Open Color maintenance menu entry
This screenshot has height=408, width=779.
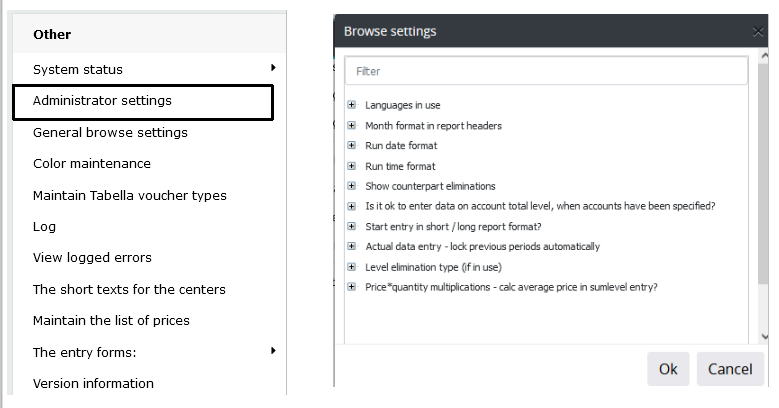coord(92,163)
